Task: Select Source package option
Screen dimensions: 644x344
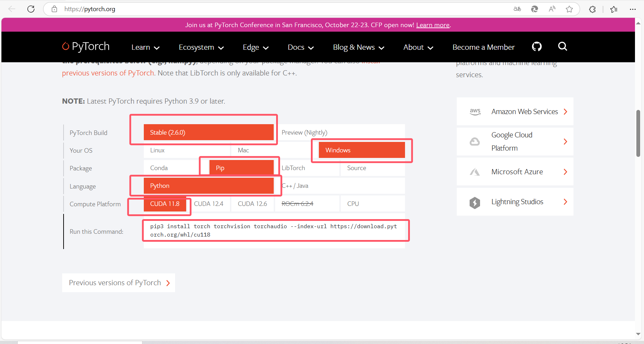Action: point(373,168)
